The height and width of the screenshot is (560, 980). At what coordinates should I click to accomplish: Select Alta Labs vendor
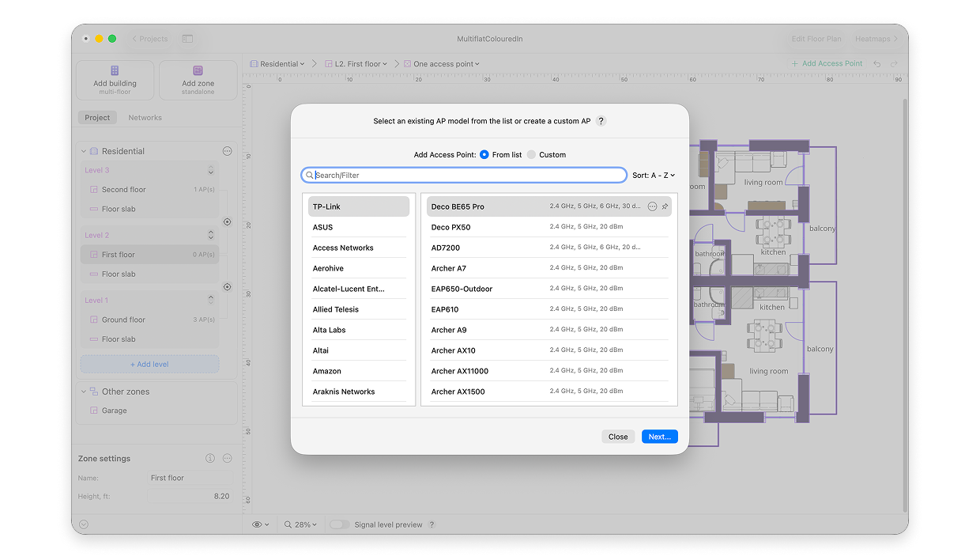click(x=359, y=330)
